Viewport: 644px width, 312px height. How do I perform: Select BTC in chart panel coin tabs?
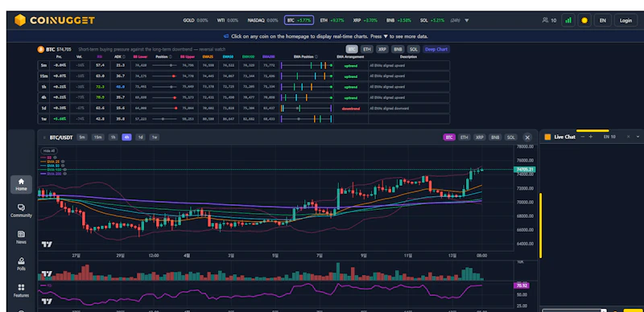coord(449,138)
